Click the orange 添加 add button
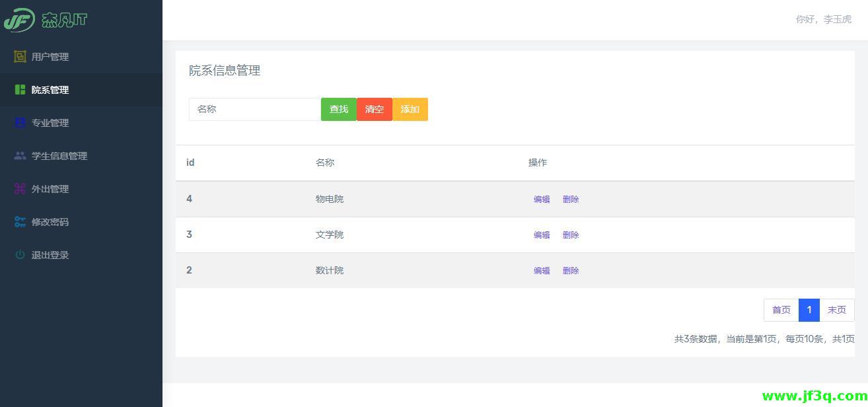The height and width of the screenshot is (407, 868). (x=410, y=109)
